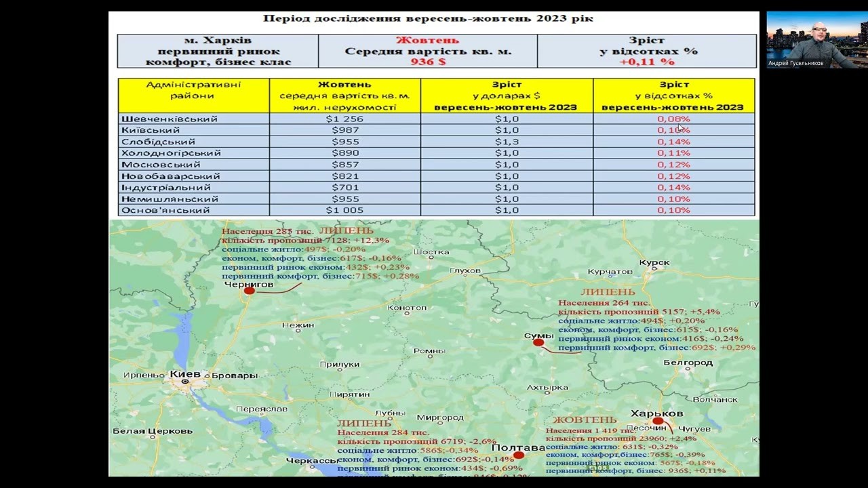Click the 'Шевченківський' district row label
Viewport: 868px width, 488px height.
point(170,119)
